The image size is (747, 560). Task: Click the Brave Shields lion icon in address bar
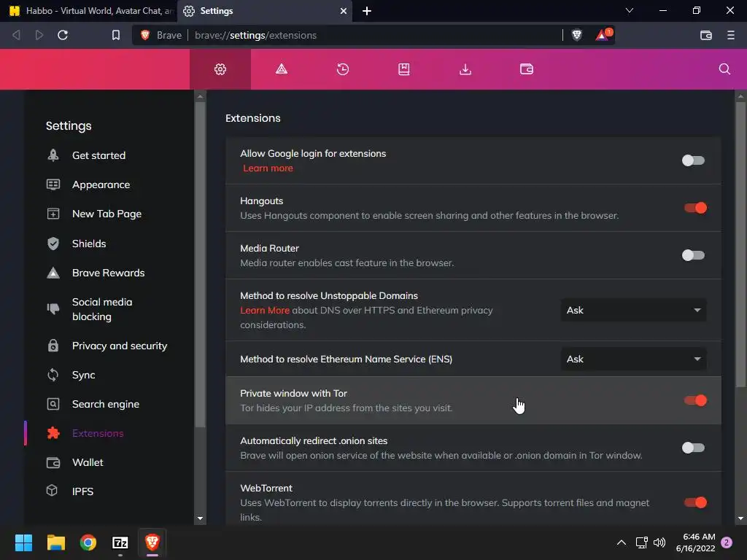tap(576, 35)
